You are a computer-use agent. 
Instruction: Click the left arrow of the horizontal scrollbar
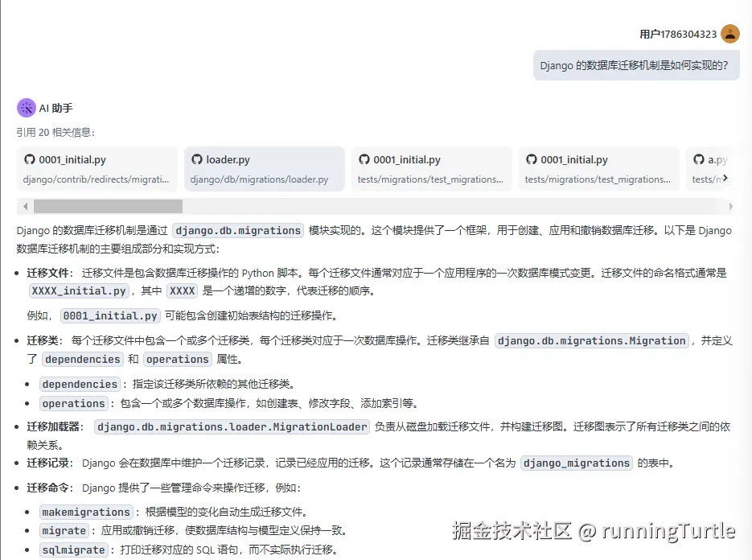pos(25,206)
